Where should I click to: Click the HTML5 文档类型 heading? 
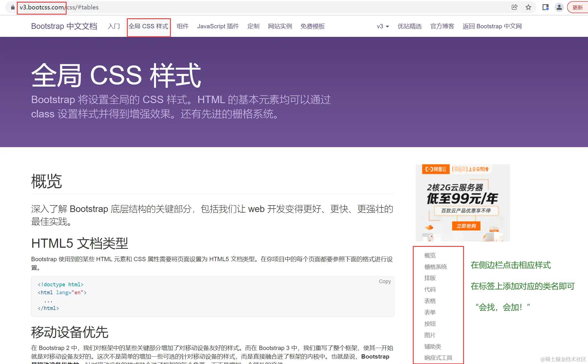pos(80,243)
